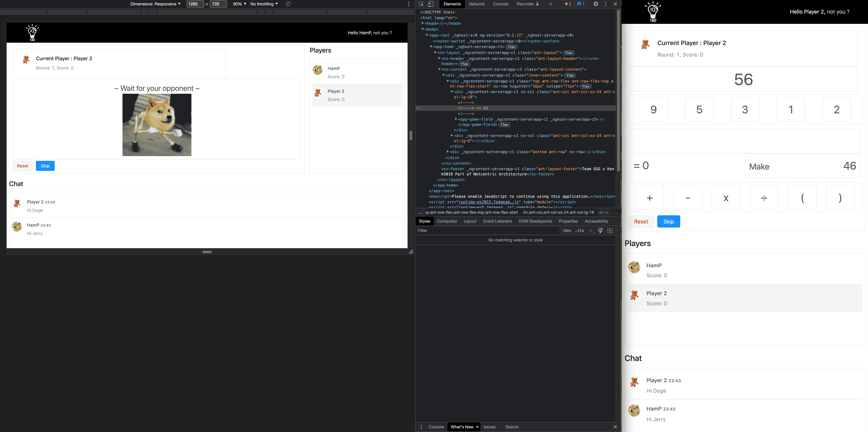Select number tile 9
This screenshot has width=868, height=432.
point(653,109)
